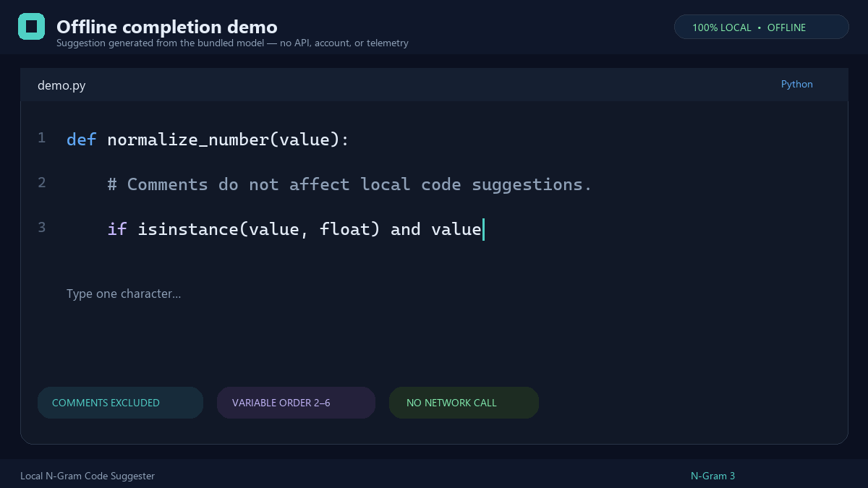The image size is (868, 488).
Task: Click the 'N-Gram 3' footer label
Action: (712, 476)
